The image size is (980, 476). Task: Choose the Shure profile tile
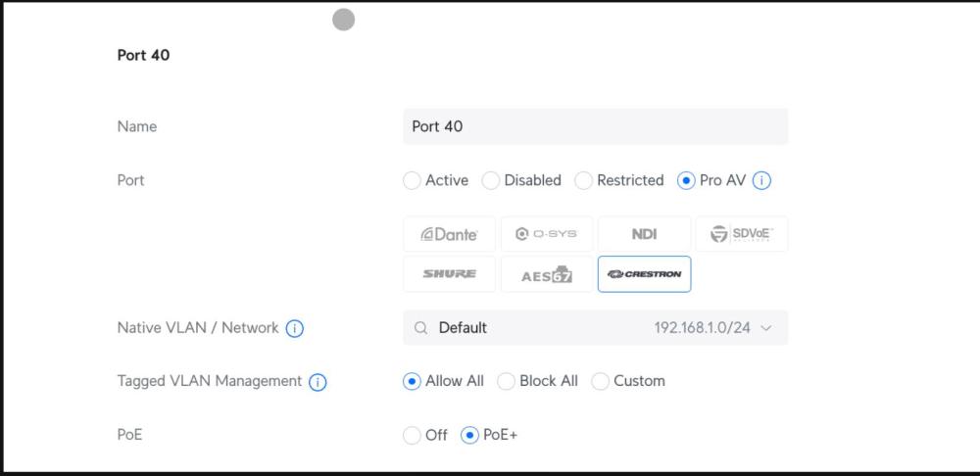point(450,274)
